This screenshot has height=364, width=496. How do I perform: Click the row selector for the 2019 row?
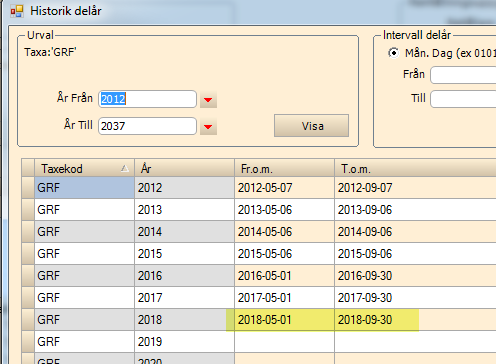pyautogui.click(x=28, y=342)
